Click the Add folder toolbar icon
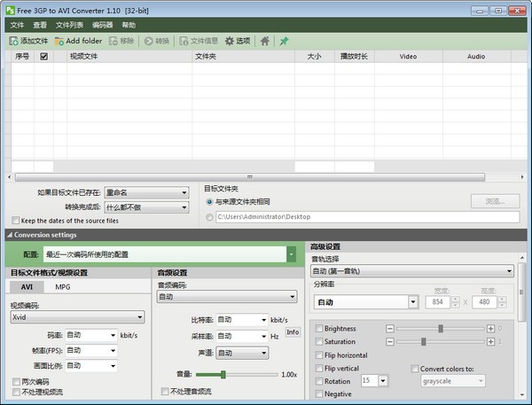532x405 pixels. click(x=59, y=41)
